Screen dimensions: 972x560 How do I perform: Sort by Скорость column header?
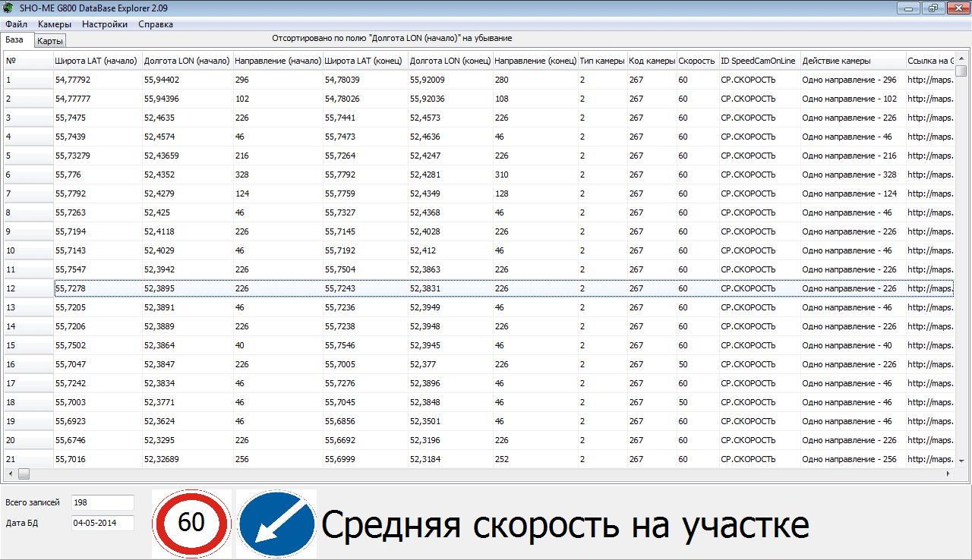point(696,61)
